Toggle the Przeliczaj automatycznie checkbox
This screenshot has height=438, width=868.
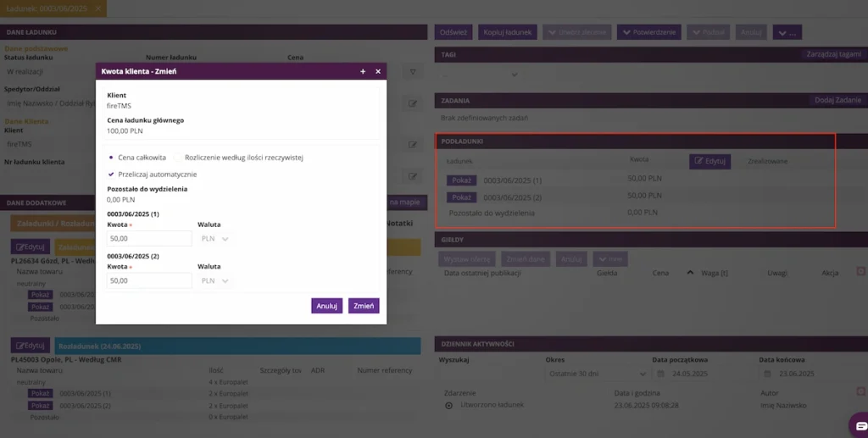(111, 175)
